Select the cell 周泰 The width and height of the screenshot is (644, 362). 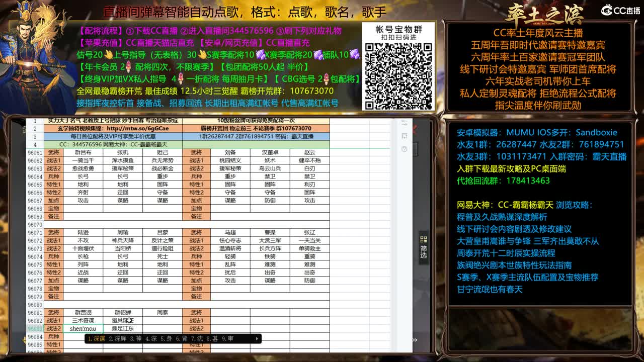163,312
